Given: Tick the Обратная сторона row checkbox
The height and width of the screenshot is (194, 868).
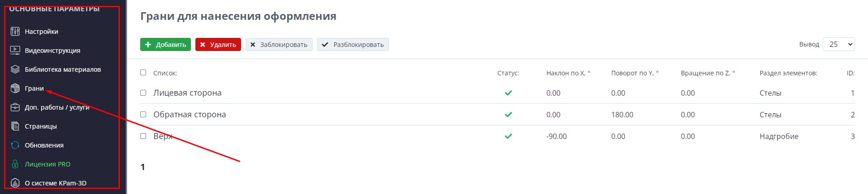Looking at the screenshot, I should [x=143, y=115].
